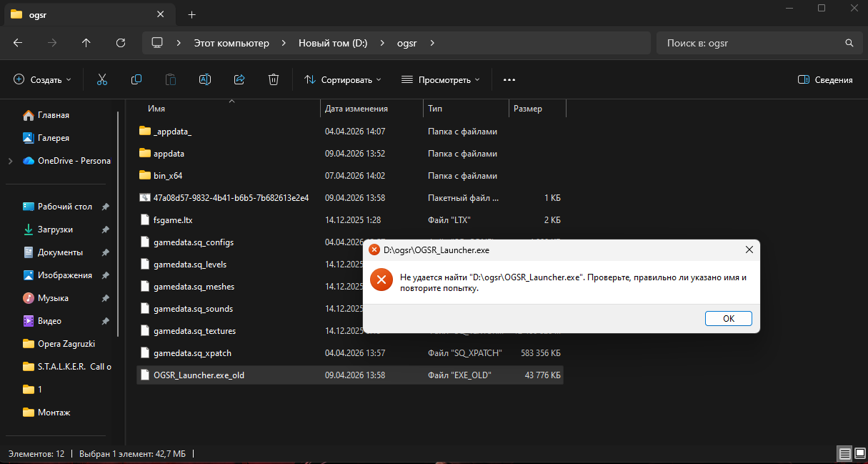
Task: Open the Просмотреть dropdown
Action: click(x=441, y=80)
